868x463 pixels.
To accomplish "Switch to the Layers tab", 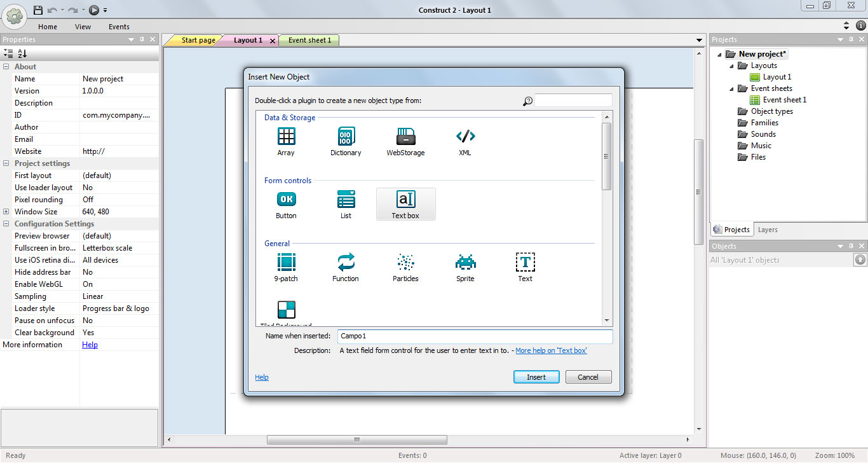I will point(768,230).
